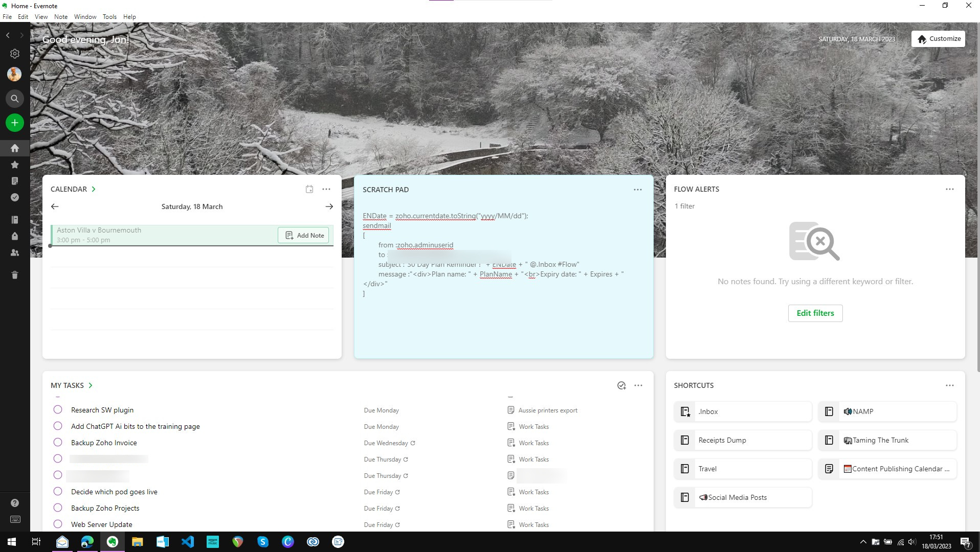Open the Help menu
Screen dimensions: 980x552
coord(129,17)
